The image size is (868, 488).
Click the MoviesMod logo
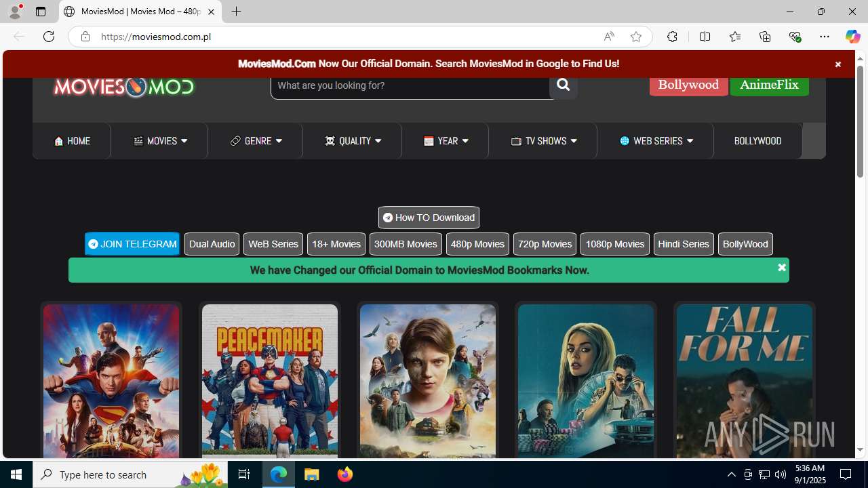(124, 87)
